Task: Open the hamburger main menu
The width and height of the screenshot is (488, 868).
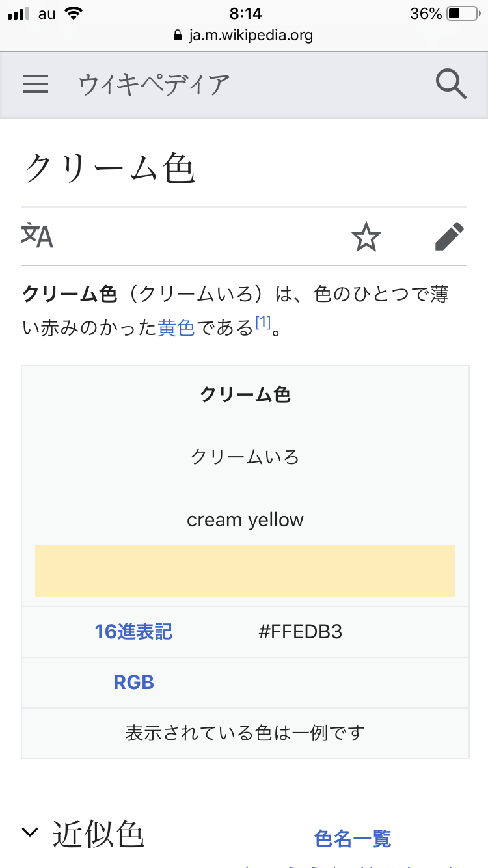Action: click(36, 84)
